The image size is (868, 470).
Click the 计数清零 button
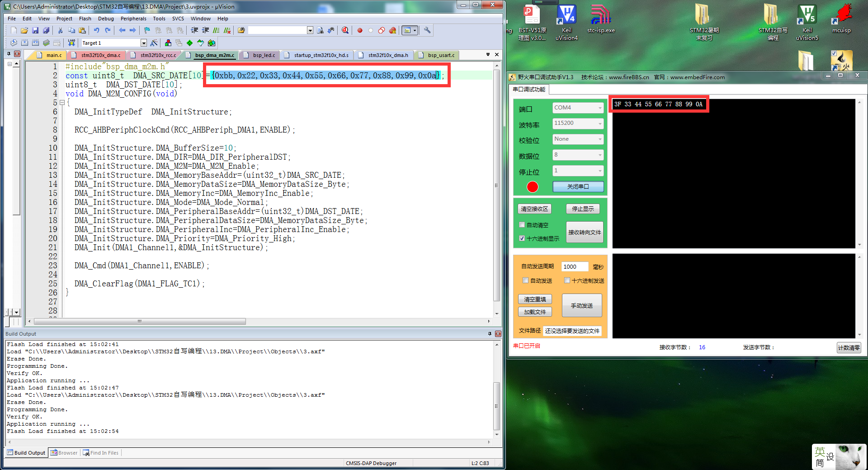point(849,348)
